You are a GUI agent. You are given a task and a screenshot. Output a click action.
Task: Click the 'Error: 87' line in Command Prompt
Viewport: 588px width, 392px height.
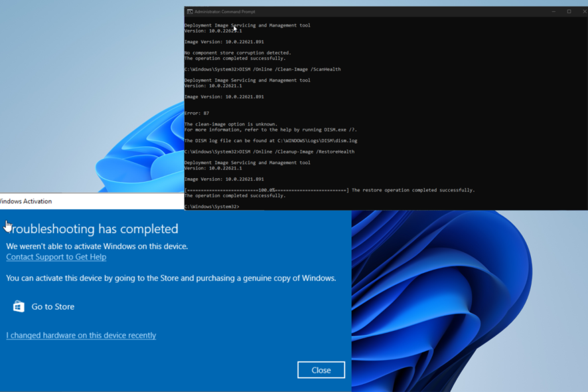point(197,114)
